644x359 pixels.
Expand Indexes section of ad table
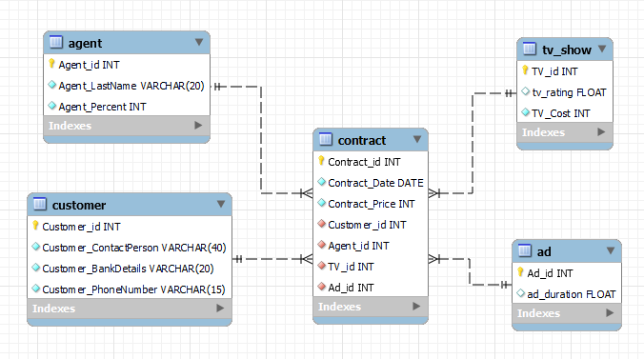click(610, 313)
